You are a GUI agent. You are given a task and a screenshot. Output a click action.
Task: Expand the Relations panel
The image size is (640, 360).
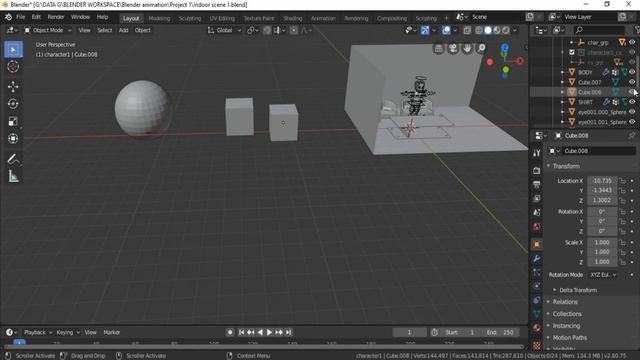pos(565,302)
